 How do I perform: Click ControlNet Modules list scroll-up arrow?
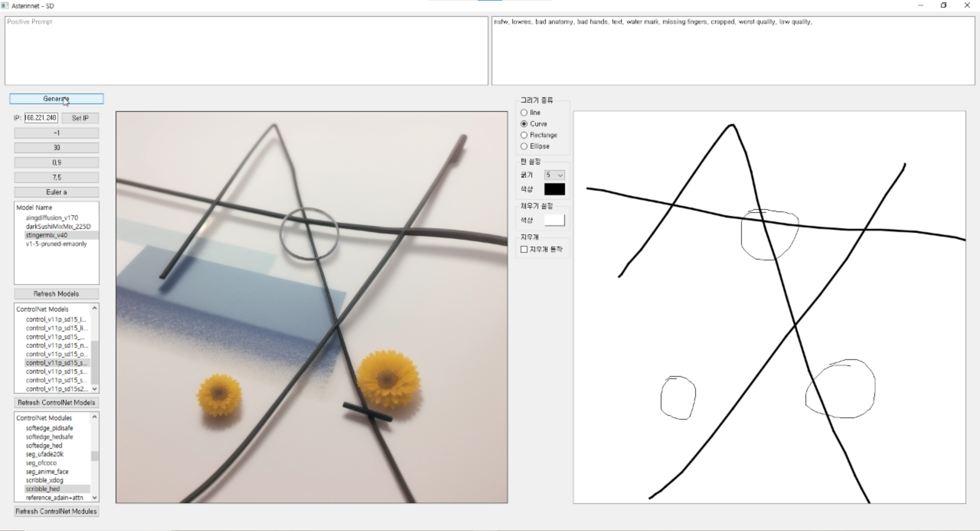94,417
